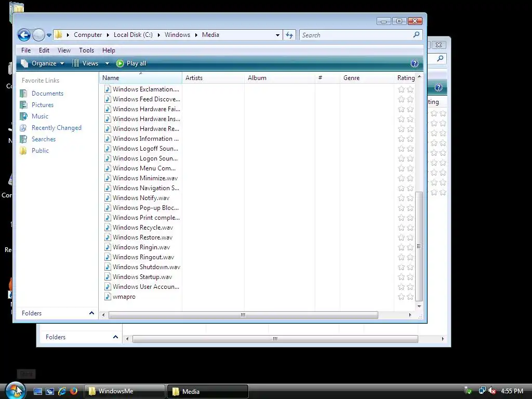Viewport: 532px width, 399px height.
Task: Open the Organize dropdown
Action: pyautogui.click(x=42, y=63)
